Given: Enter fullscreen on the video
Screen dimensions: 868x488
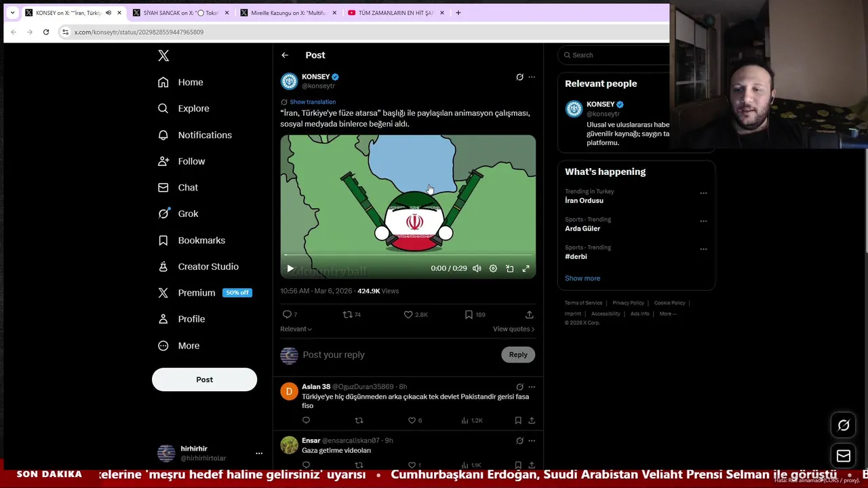Looking at the screenshot, I should click(x=526, y=268).
